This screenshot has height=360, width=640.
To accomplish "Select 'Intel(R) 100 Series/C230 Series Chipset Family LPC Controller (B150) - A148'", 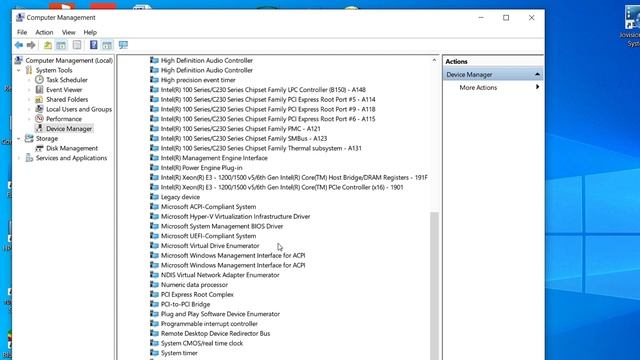I will pyautogui.click(x=263, y=89).
